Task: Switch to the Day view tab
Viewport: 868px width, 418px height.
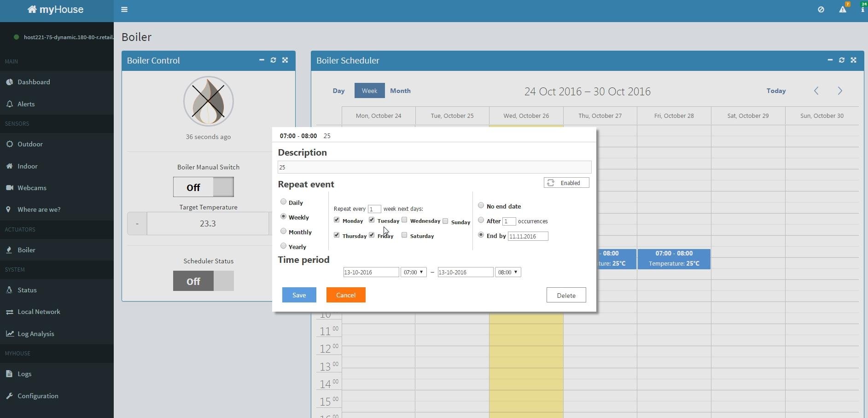Action: (x=338, y=90)
